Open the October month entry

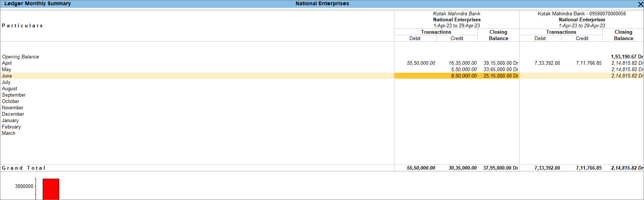click(10, 101)
